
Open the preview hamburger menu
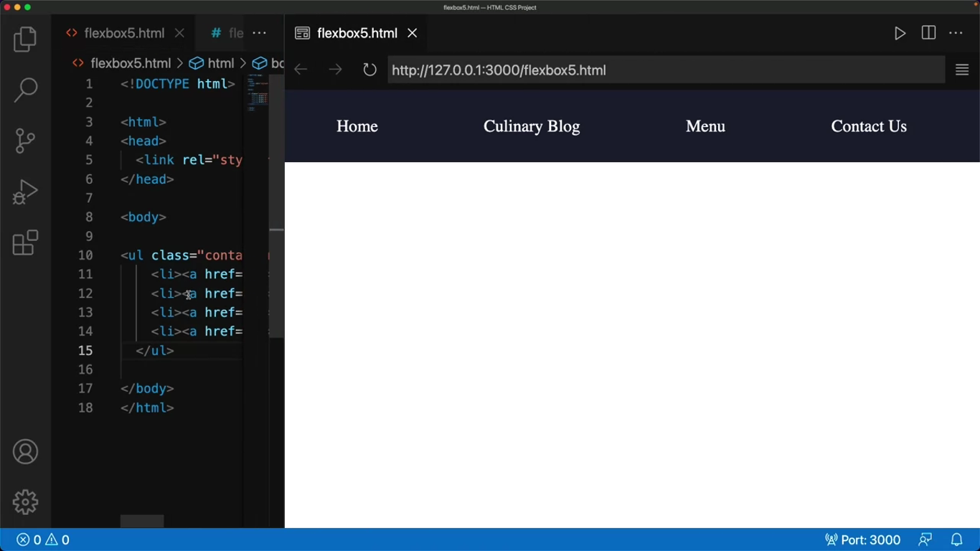point(962,70)
